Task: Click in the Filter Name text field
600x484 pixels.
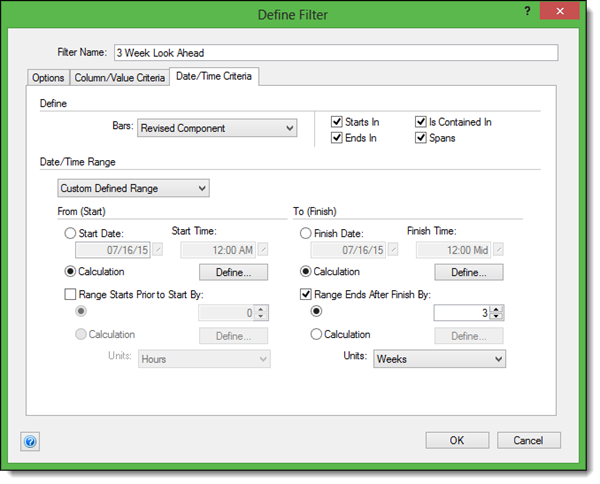Action: [x=335, y=53]
